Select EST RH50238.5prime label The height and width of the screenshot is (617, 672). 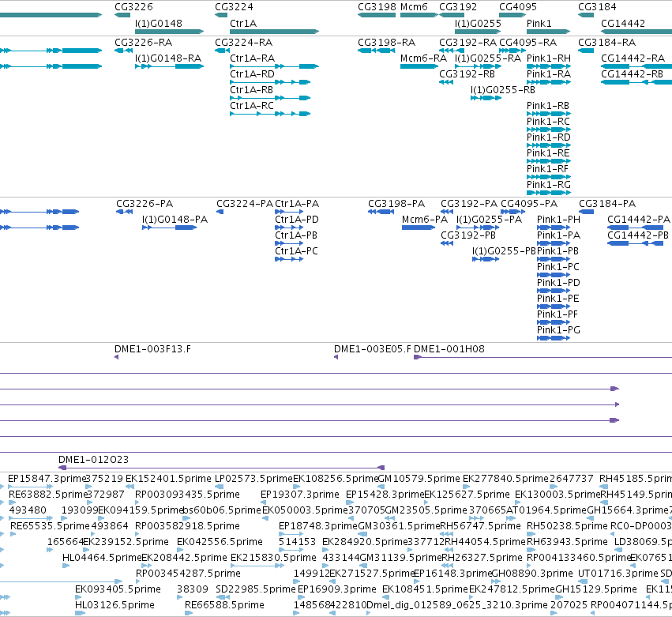pos(567,525)
